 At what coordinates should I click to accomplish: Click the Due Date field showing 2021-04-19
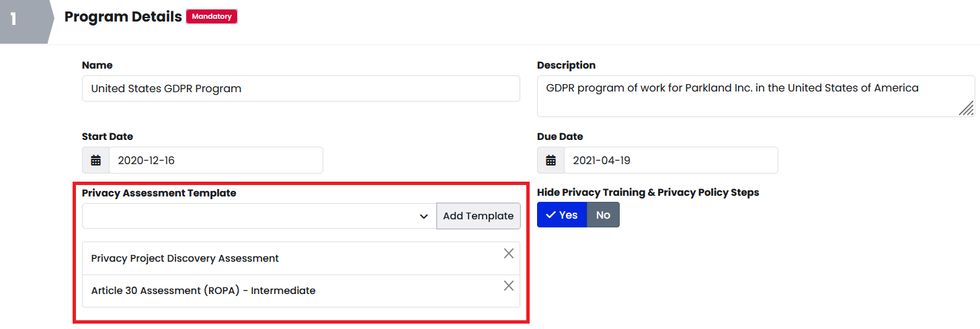[x=671, y=160]
